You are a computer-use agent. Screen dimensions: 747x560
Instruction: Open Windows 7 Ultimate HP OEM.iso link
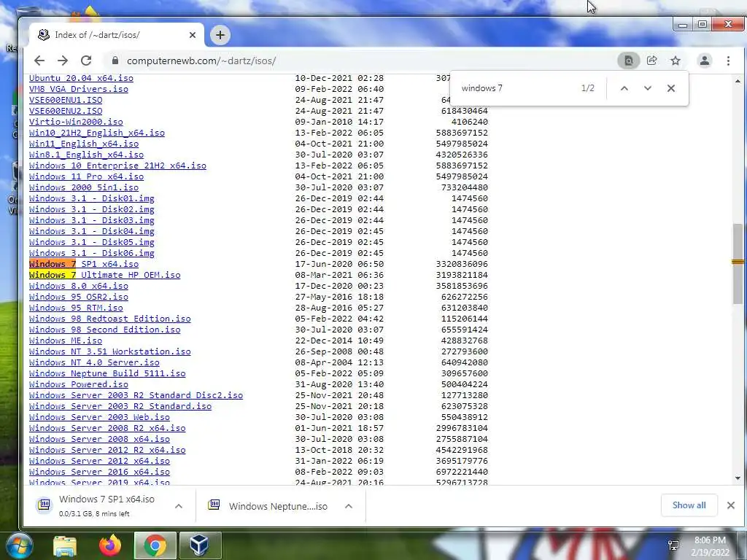[x=105, y=275]
